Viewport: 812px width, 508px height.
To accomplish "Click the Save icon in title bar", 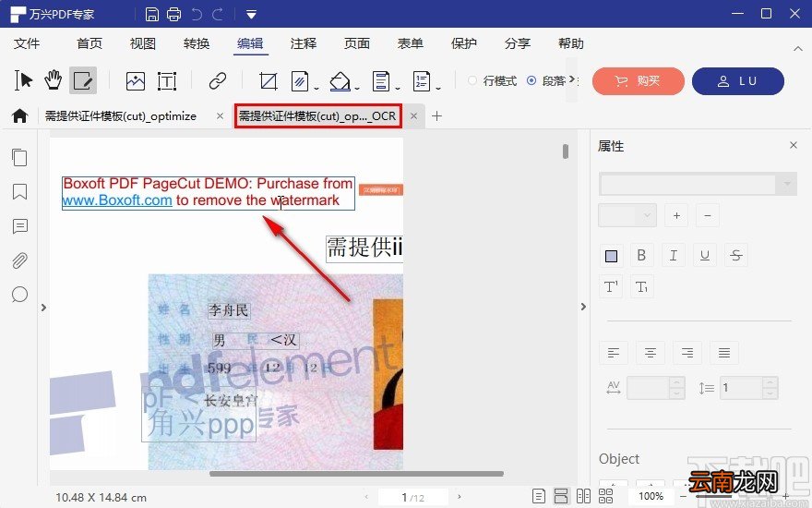I will coord(151,14).
